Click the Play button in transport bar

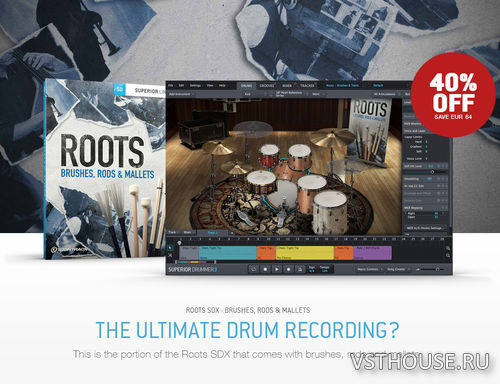click(x=277, y=269)
